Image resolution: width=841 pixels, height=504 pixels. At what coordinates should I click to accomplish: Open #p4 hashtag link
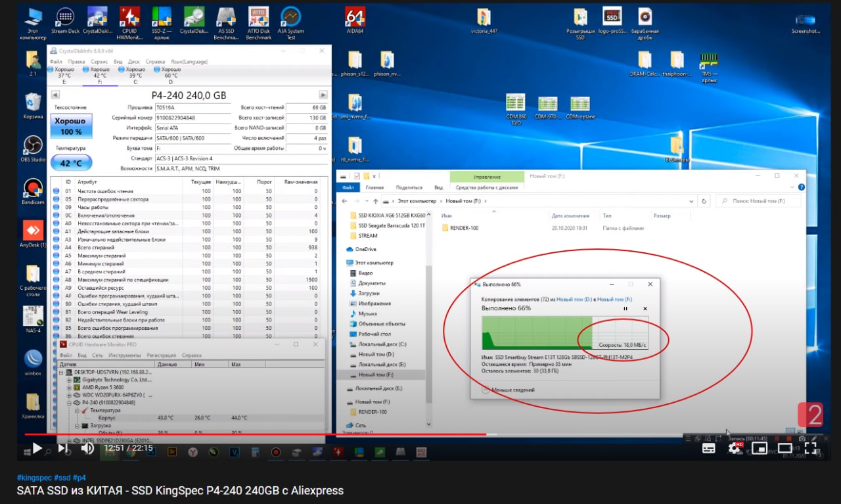point(79,478)
